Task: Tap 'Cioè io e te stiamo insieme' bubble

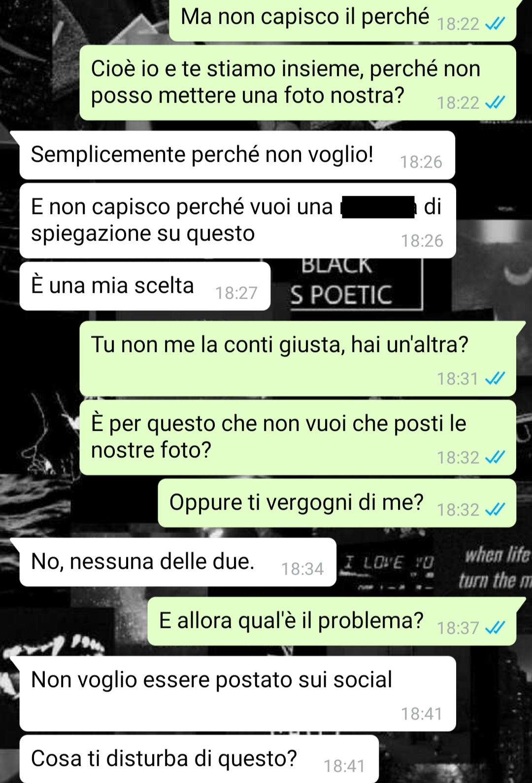Action: [298, 83]
